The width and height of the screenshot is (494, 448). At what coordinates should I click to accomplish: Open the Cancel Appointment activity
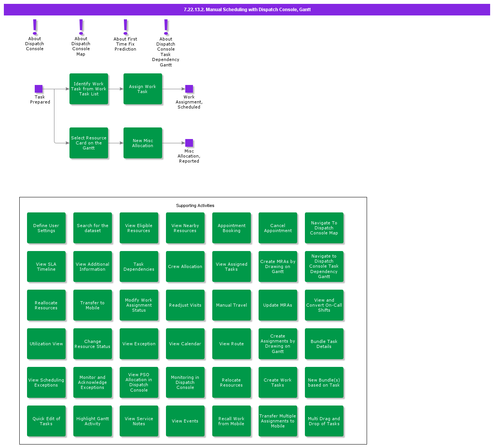pyautogui.click(x=278, y=228)
